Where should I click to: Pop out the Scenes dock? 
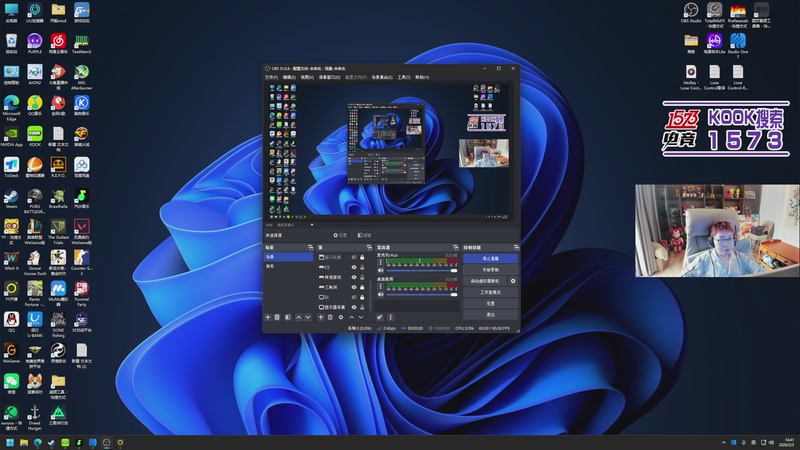click(x=311, y=247)
